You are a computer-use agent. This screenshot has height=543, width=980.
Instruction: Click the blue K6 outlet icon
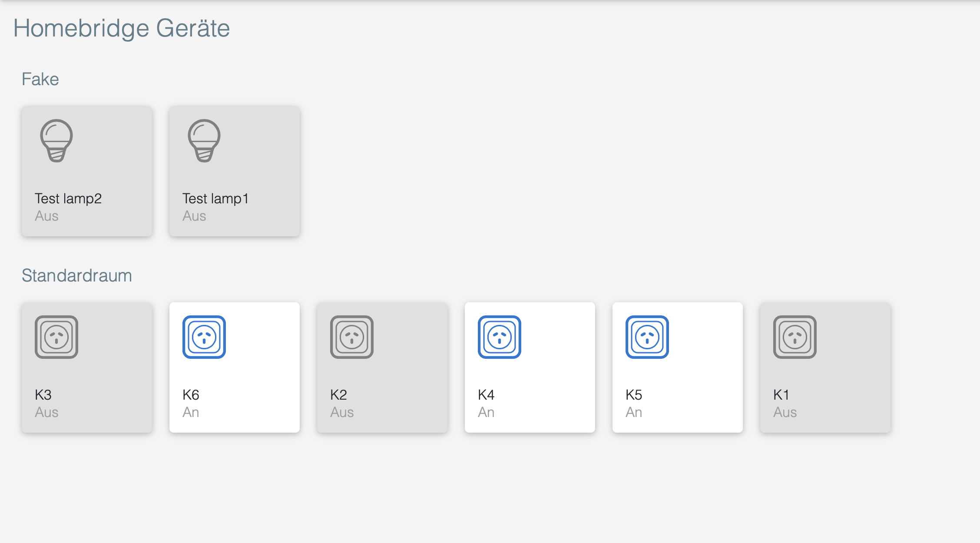click(x=204, y=337)
